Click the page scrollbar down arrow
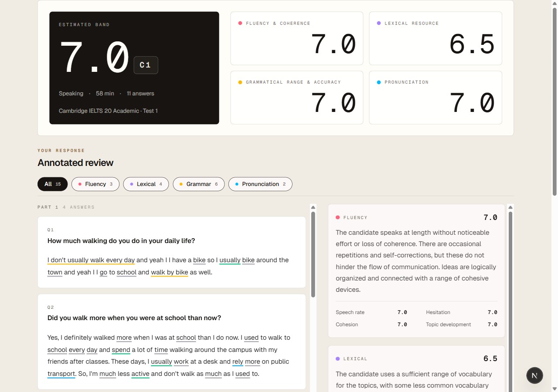The height and width of the screenshot is (392, 558). coord(555,389)
